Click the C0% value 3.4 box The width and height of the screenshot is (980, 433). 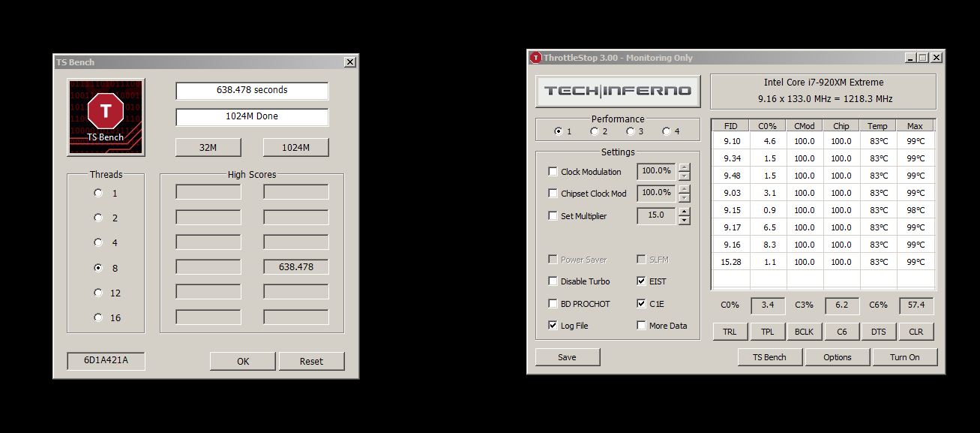[x=768, y=306]
